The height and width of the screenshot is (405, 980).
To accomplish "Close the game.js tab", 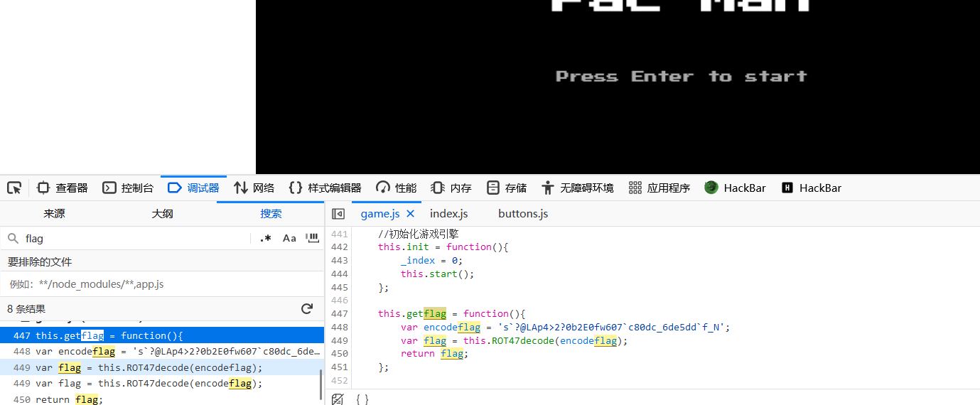I will click(x=410, y=214).
